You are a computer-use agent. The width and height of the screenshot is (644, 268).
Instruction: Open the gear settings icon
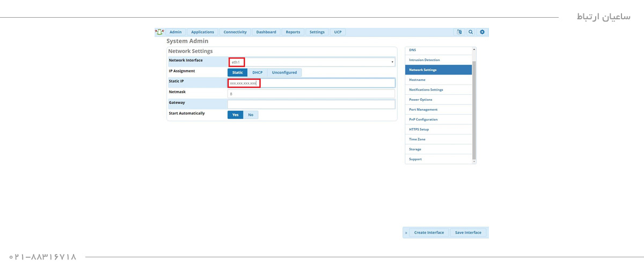point(482,32)
